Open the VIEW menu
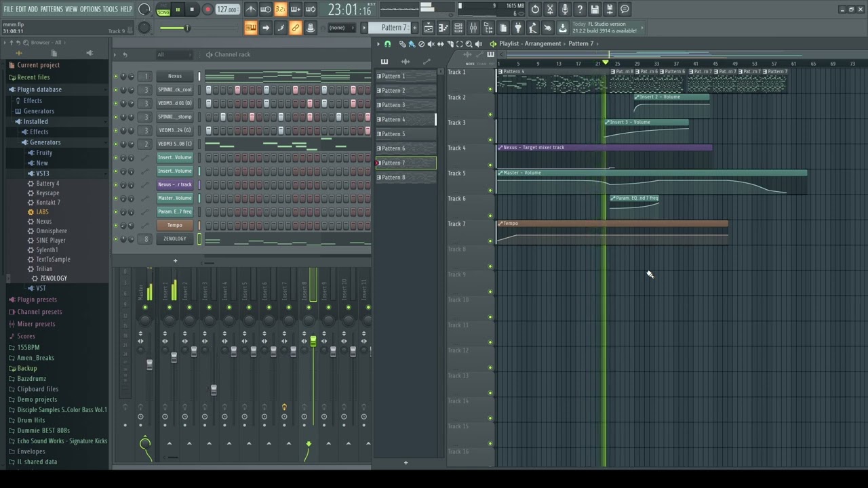868x488 pixels. [71, 9]
